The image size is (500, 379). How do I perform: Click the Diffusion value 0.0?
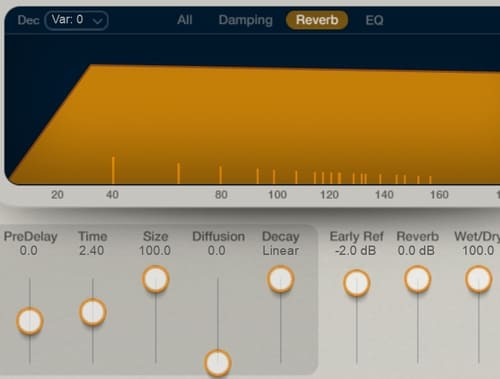click(x=217, y=250)
